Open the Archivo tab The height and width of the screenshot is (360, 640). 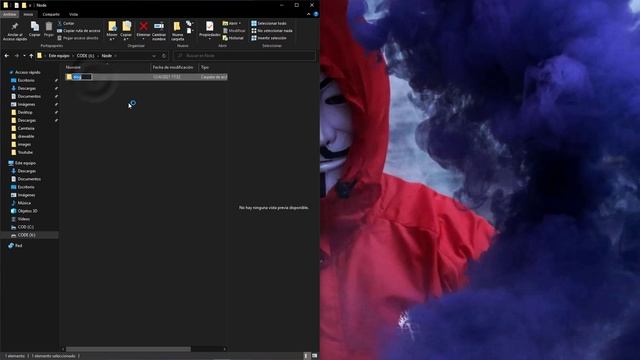point(9,14)
